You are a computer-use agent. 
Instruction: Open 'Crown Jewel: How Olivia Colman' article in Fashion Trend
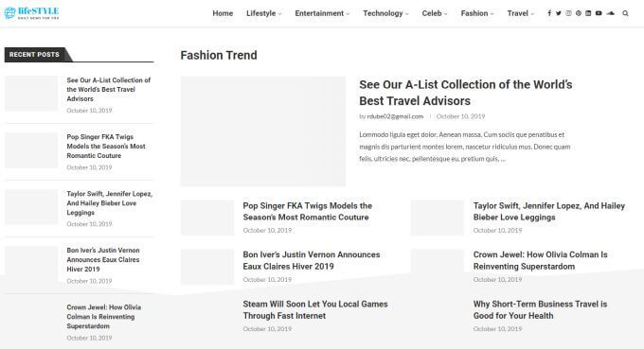540,260
